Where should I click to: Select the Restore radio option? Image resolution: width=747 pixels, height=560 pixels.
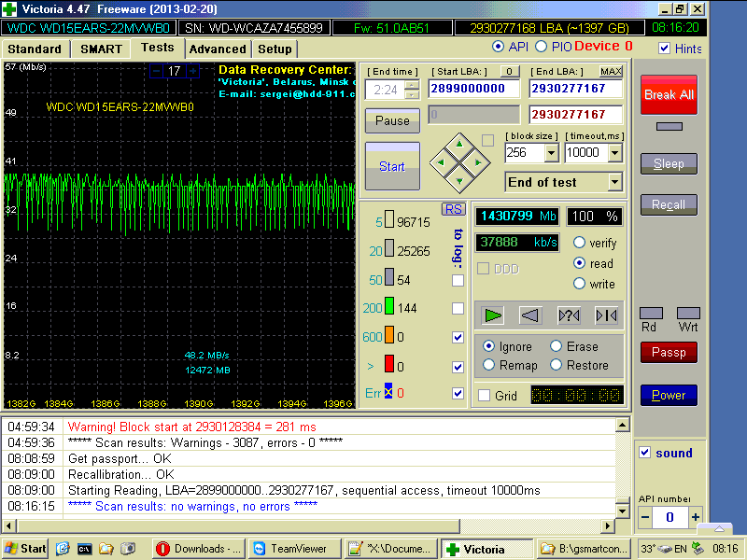pos(556,365)
